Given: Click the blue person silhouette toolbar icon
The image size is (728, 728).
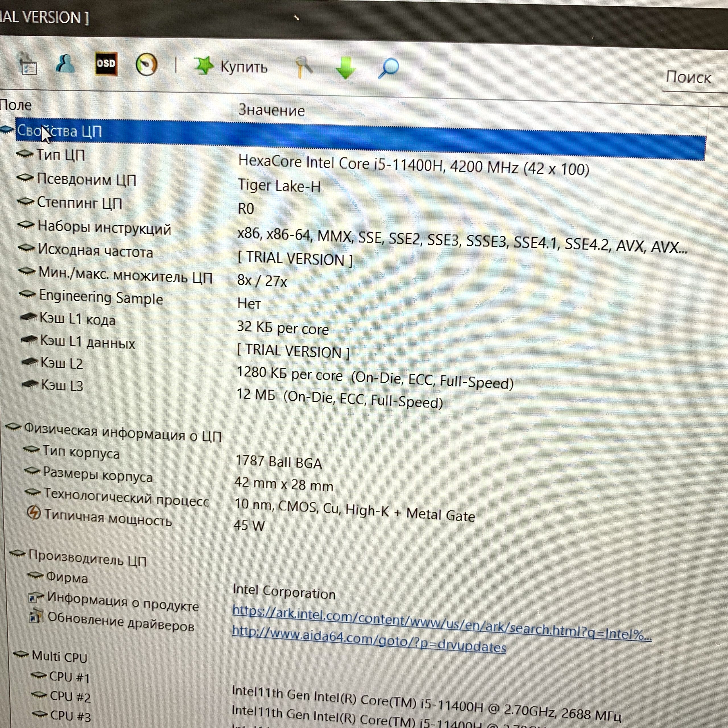Looking at the screenshot, I should point(65,63).
